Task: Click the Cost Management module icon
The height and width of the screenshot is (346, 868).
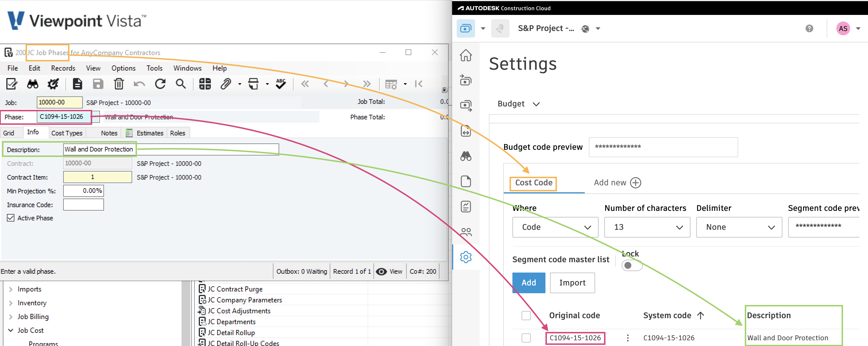Action: (466, 28)
